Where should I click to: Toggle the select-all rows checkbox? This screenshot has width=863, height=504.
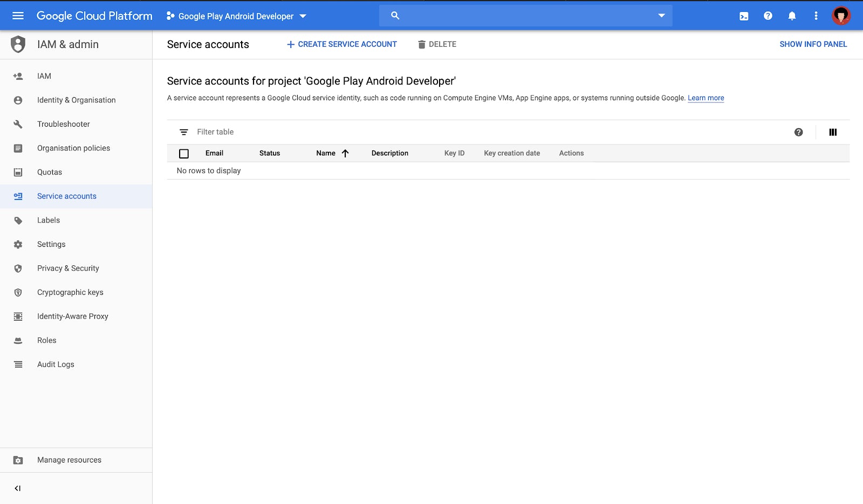(x=184, y=154)
